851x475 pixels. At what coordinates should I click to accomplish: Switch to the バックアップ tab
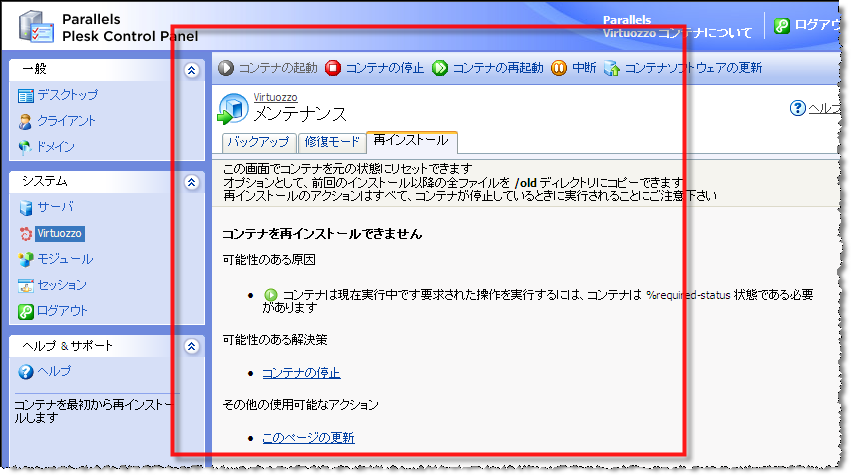(259, 143)
